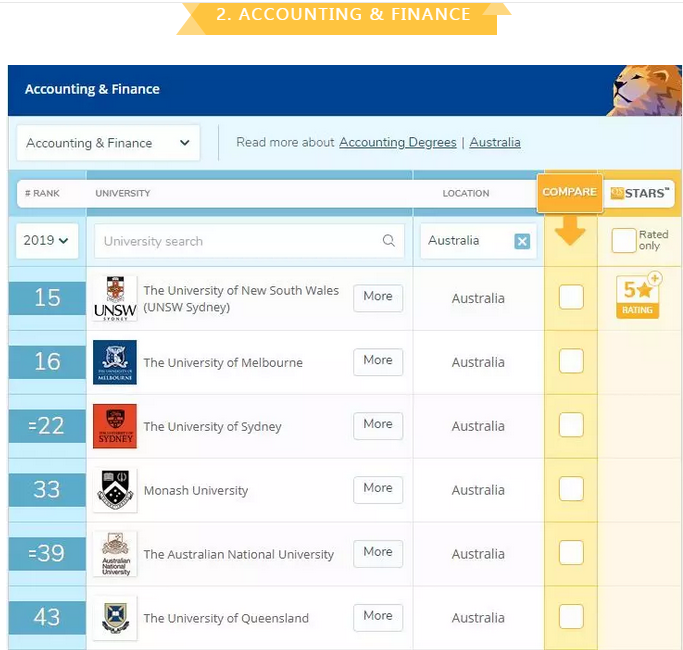Click Australia location in Monash row

pos(478,490)
